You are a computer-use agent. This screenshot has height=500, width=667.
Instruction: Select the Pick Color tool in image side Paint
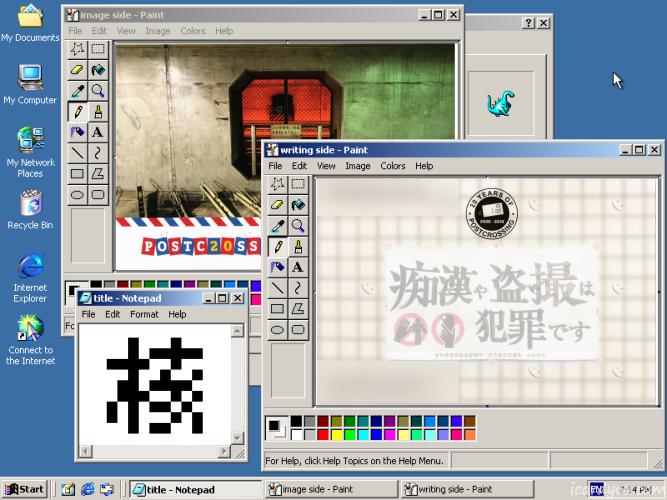[77, 91]
